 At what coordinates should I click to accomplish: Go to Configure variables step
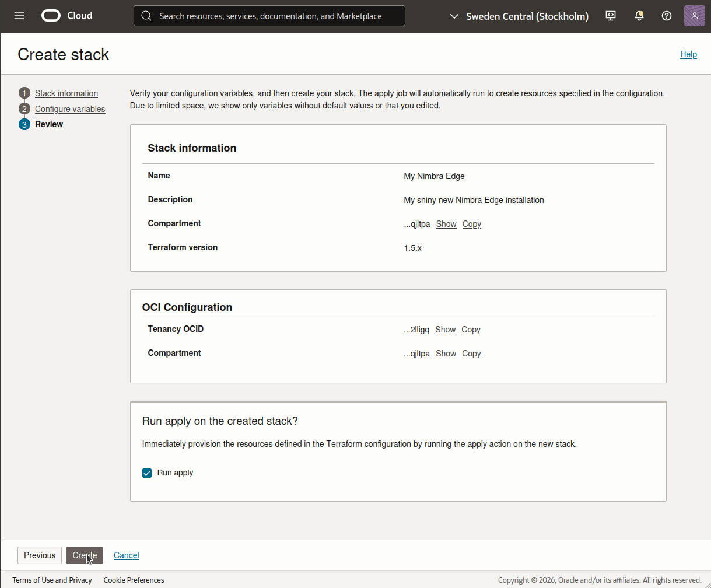70,109
